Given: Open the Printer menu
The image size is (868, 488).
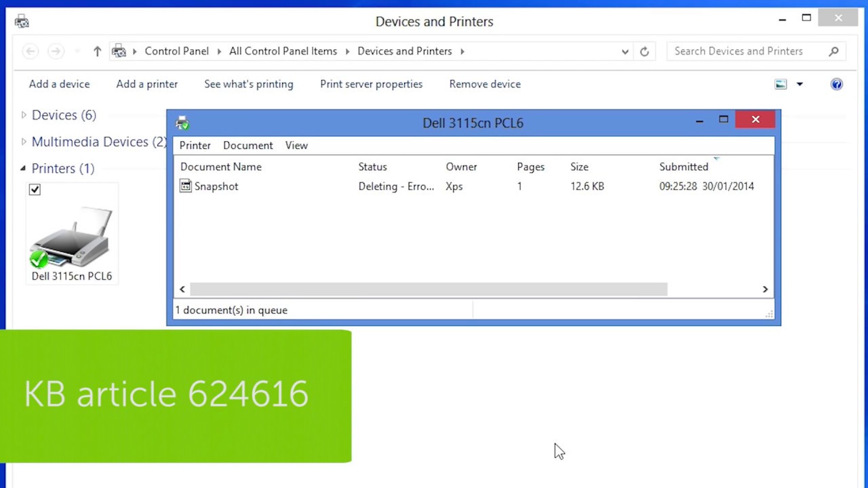Looking at the screenshot, I should click(x=195, y=145).
